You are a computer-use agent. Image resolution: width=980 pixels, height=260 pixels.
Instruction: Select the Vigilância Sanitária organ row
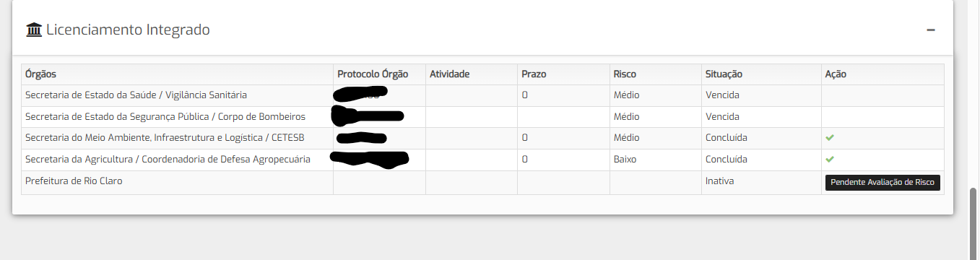482,95
